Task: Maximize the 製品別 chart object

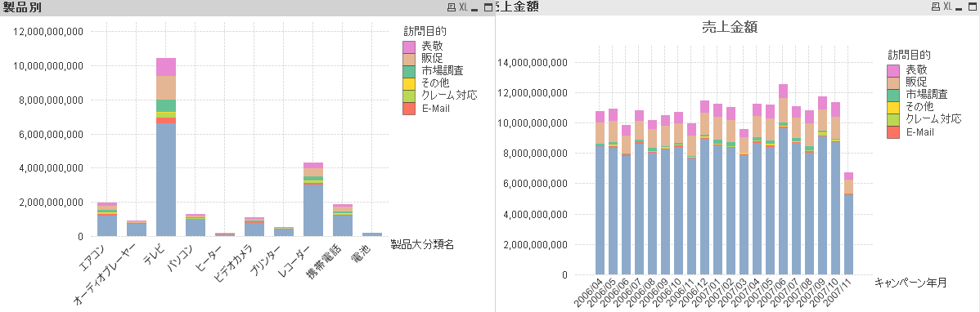Action: click(488, 7)
